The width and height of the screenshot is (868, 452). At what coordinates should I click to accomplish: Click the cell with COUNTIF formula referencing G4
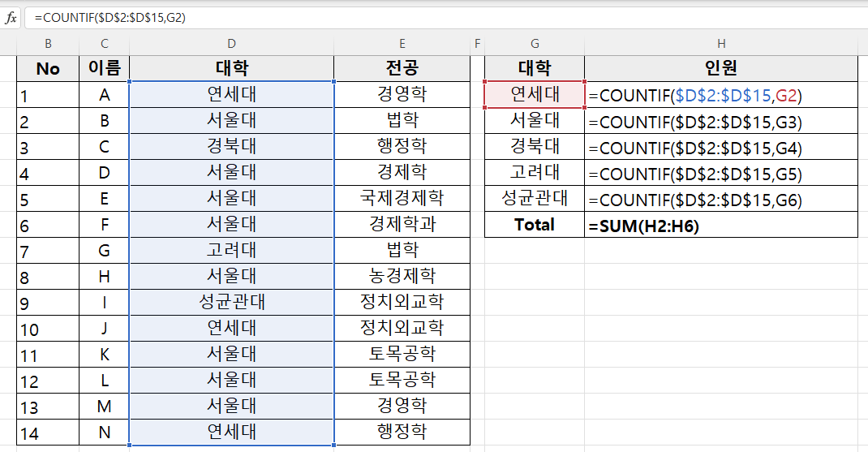720,147
